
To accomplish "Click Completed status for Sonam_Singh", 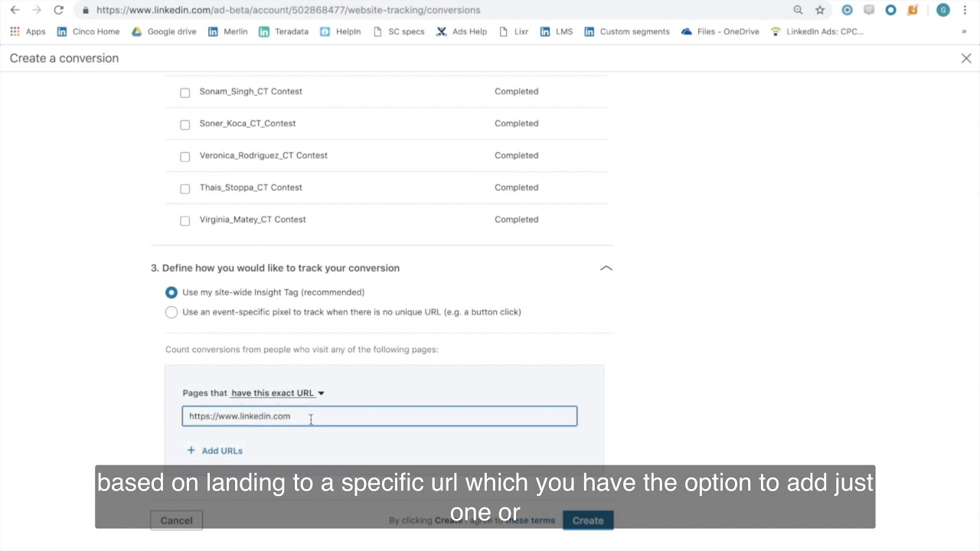I will pos(516,91).
